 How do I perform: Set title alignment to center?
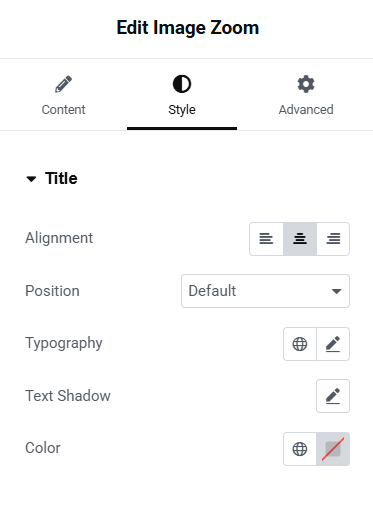coord(300,239)
